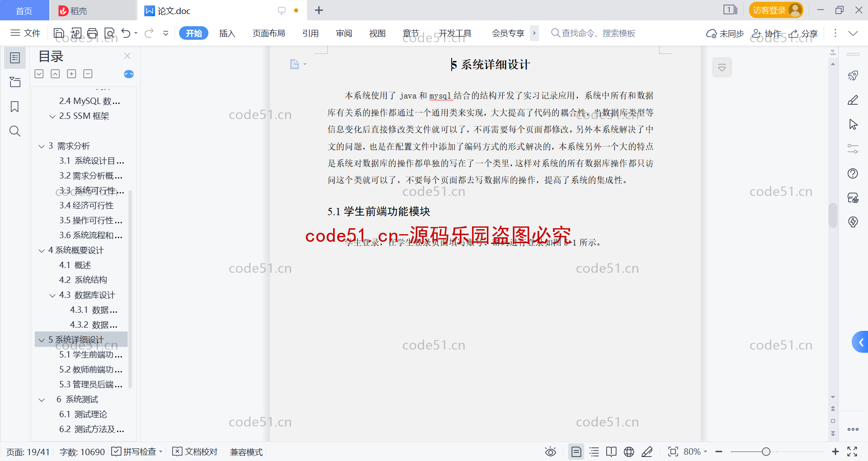Click the 协作 button

767,33
